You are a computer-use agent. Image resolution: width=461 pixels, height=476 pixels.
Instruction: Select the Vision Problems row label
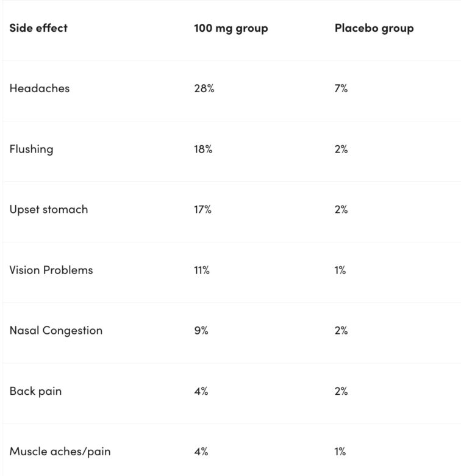pos(51,270)
